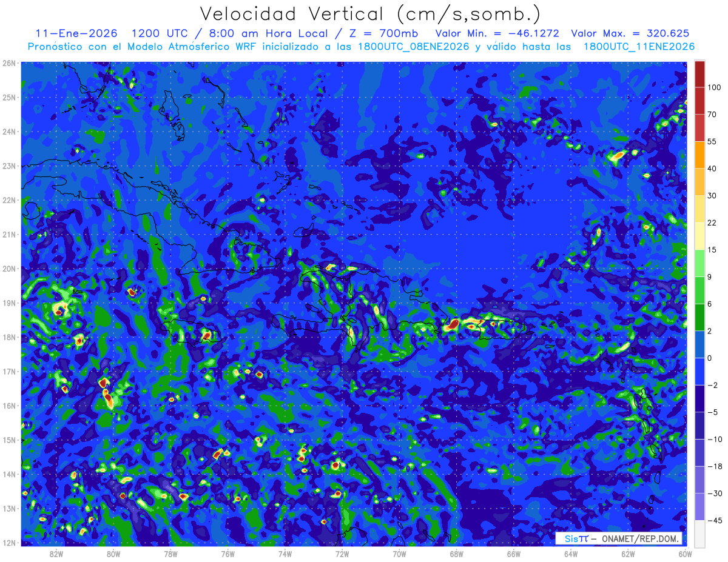Screen dimensions: 728x562
Task: Click the longitude label "64W"
Action: point(571,555)
